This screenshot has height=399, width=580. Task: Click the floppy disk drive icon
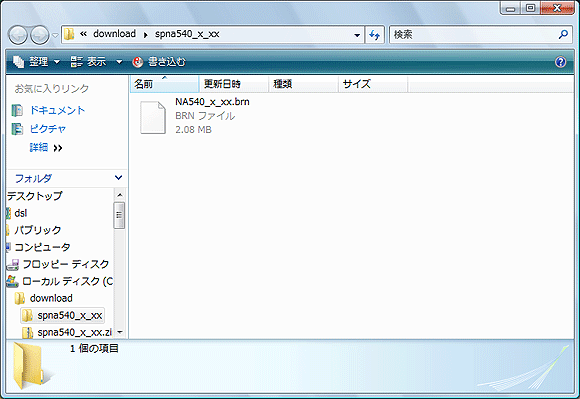pos(13,264)
